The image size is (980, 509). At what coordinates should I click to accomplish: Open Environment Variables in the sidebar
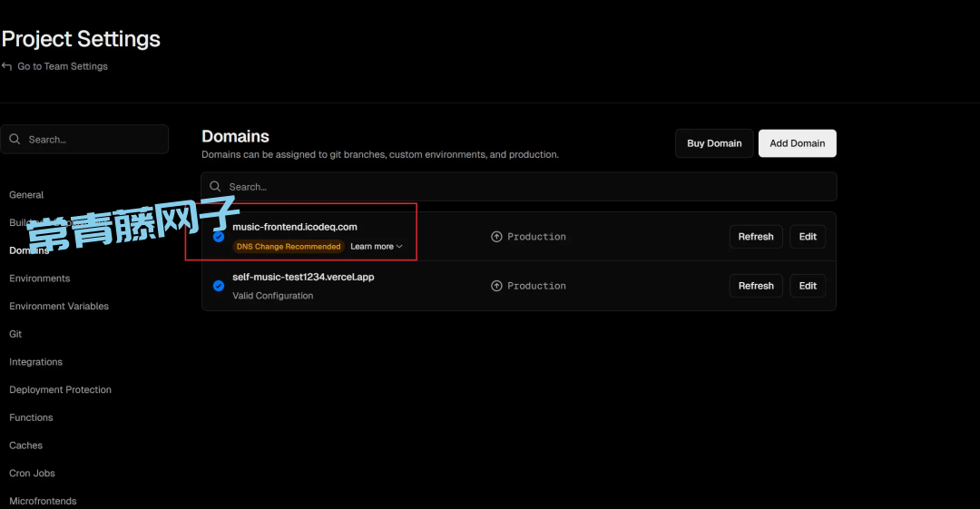pyautogui.click(x=59, y=307)
